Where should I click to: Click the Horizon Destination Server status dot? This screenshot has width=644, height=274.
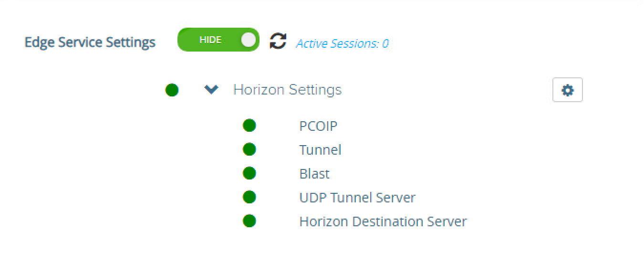point(249,221)
